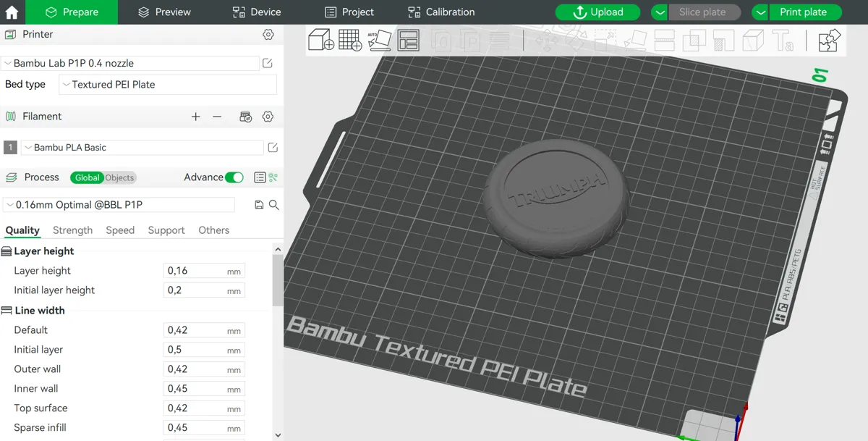The width and height of the screenshot is (868, 441).
Task: Click the Top surface line width field
Action: coord(204,408)
